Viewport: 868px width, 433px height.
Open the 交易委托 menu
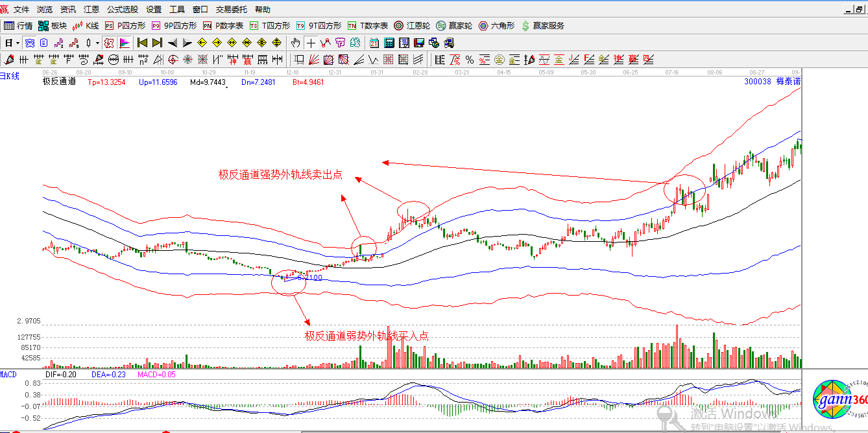(x=232, y=10)
